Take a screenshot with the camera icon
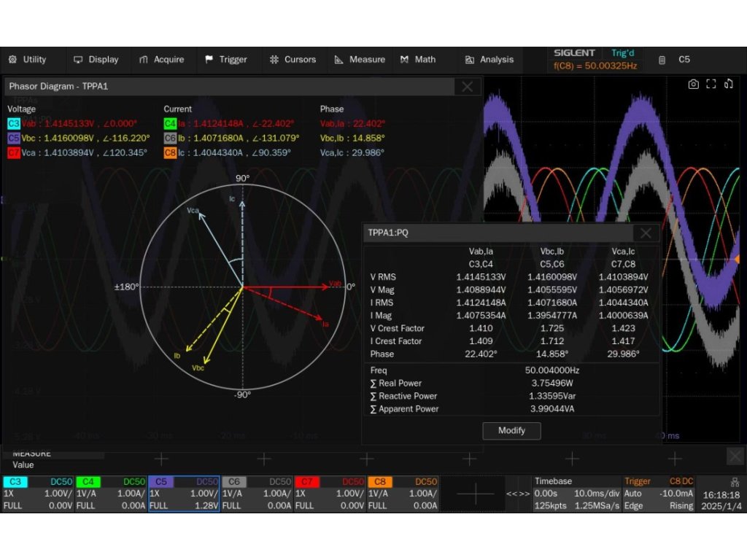 [694, 85]
